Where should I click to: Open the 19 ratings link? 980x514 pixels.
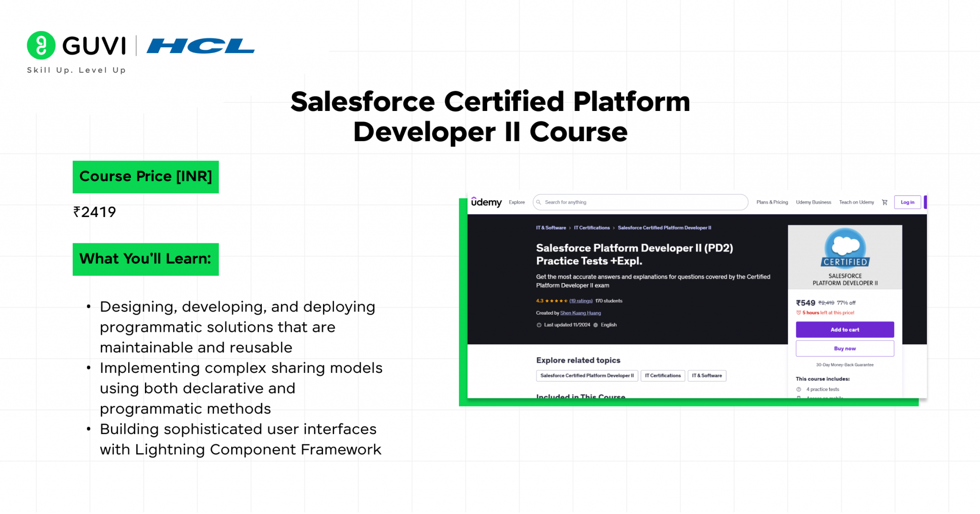pos(580,301)
